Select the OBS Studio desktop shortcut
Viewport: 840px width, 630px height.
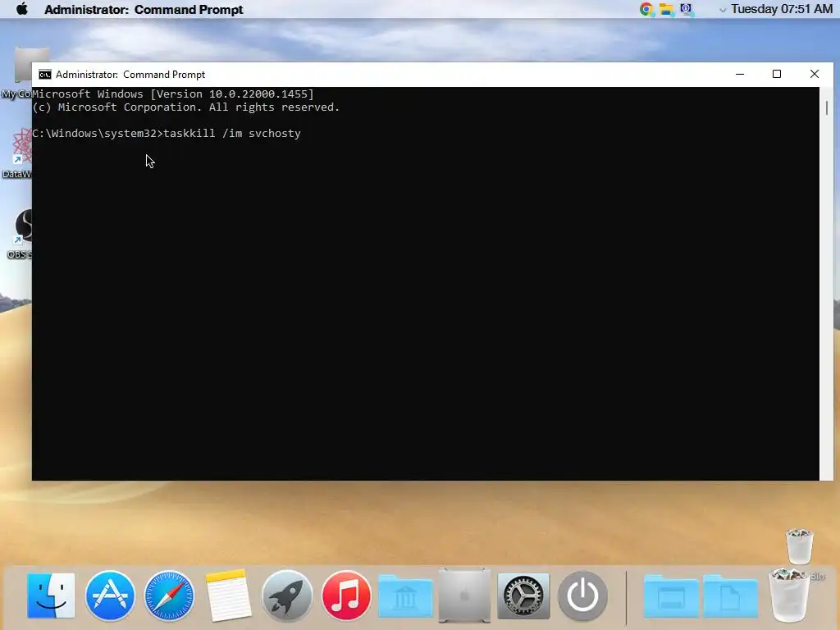pyautogui.click(x=19, y=234)
